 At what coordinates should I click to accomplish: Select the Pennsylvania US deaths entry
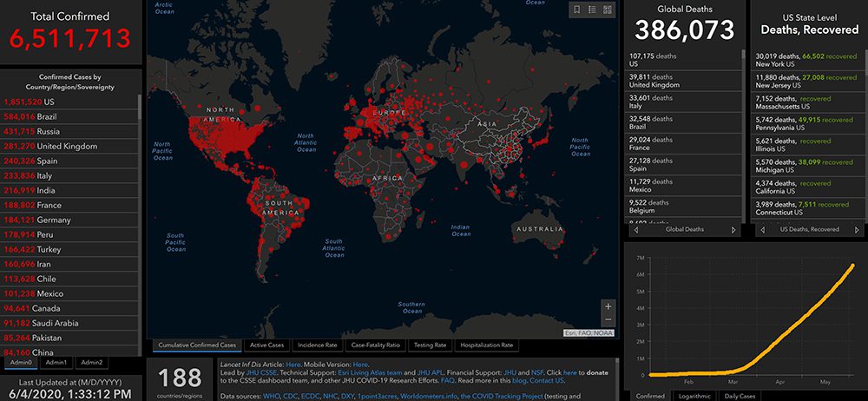click(806, 123)
